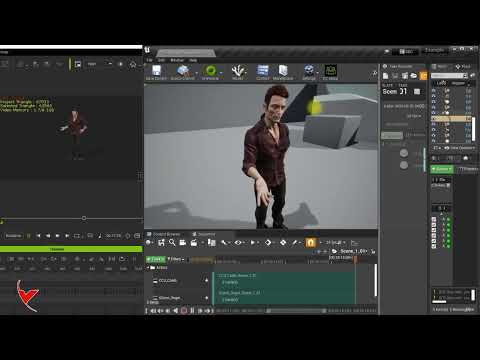
Task: Open the Modes toolbar button
Action: point(238,72)
